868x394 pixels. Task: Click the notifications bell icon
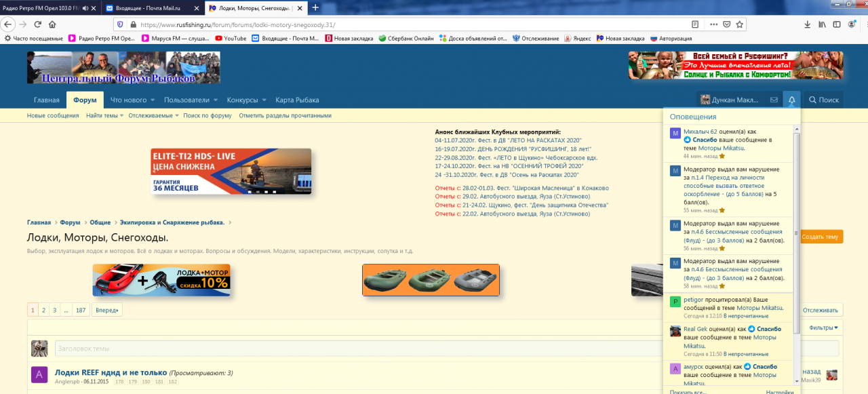[791, 100]
